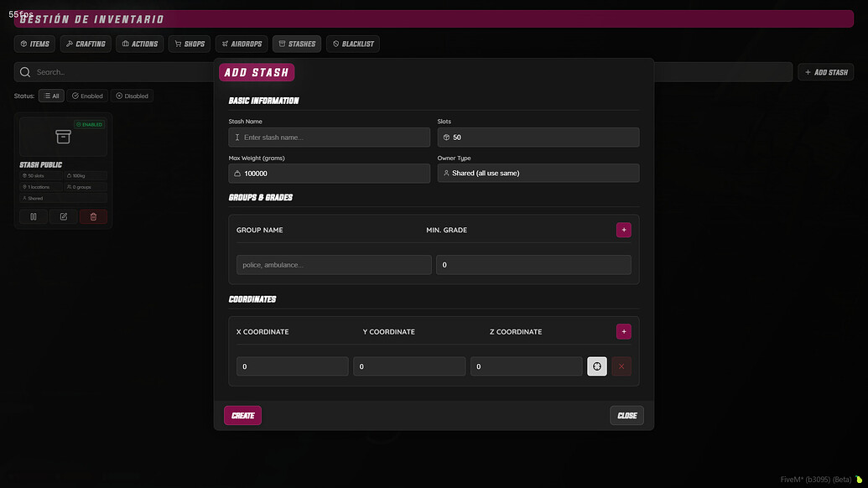Viewport: 868px width, 488px height.
Task: Click the stash box icon on Stash Public card
Action: pyautogui.click(x=63, y=134)
